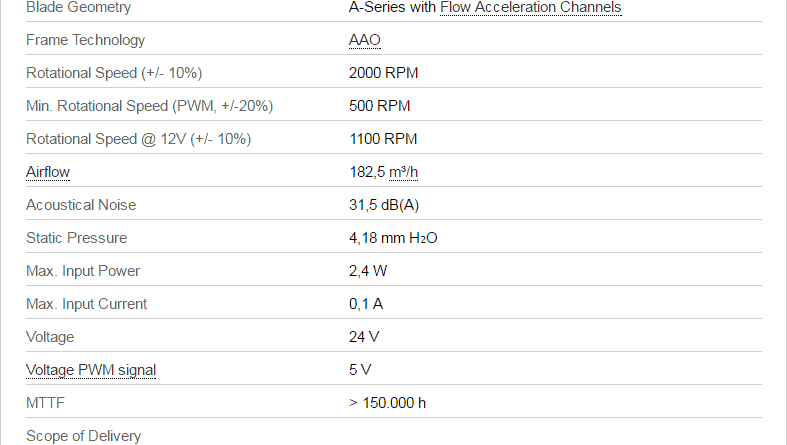Click the m³/h airflow unit link

404,172
